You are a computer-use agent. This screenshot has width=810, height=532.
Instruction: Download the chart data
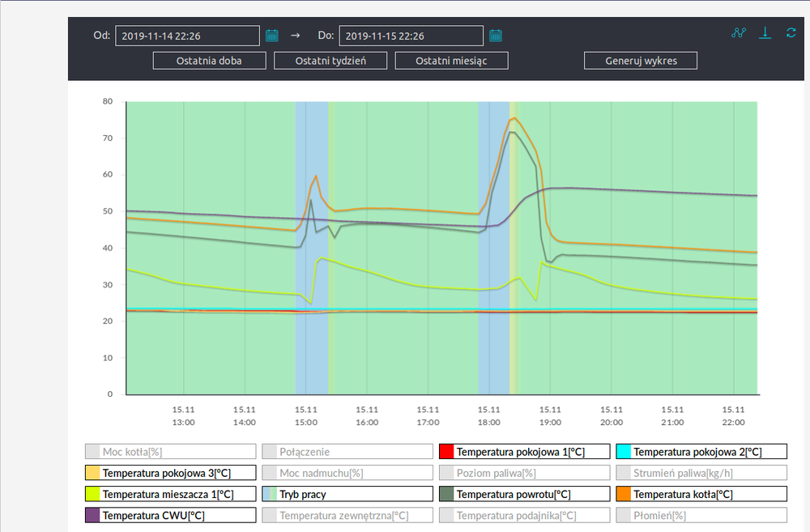coord(765,33)
